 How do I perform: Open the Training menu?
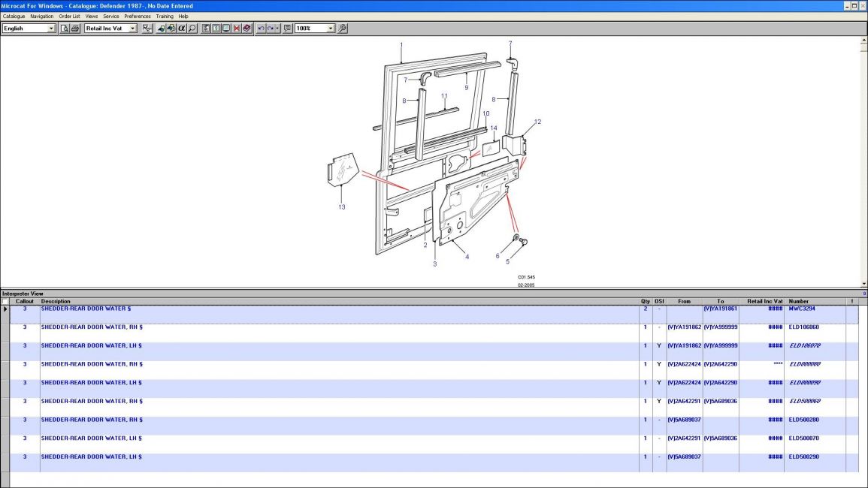pyautogui.click(x=165, y=16)
